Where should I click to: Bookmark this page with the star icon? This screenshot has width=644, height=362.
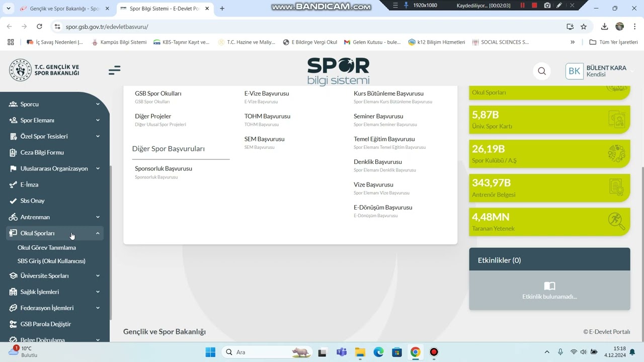coord(584,27)
